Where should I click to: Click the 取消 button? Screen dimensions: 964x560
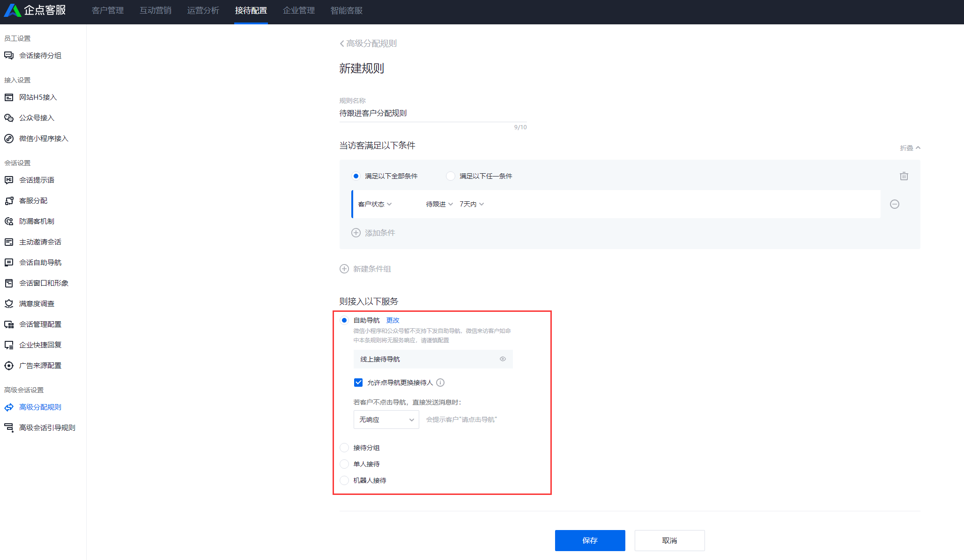[x=670, y=540]
